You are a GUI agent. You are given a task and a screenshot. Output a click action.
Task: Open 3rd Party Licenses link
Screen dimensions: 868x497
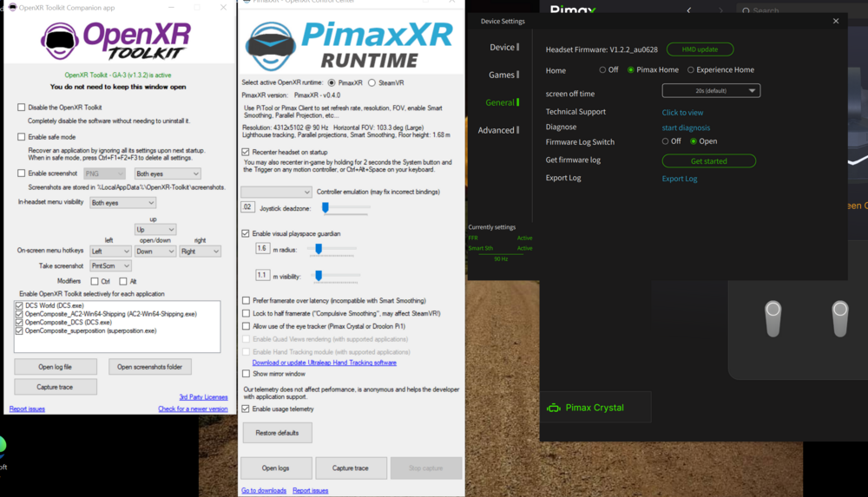[203, 397]
